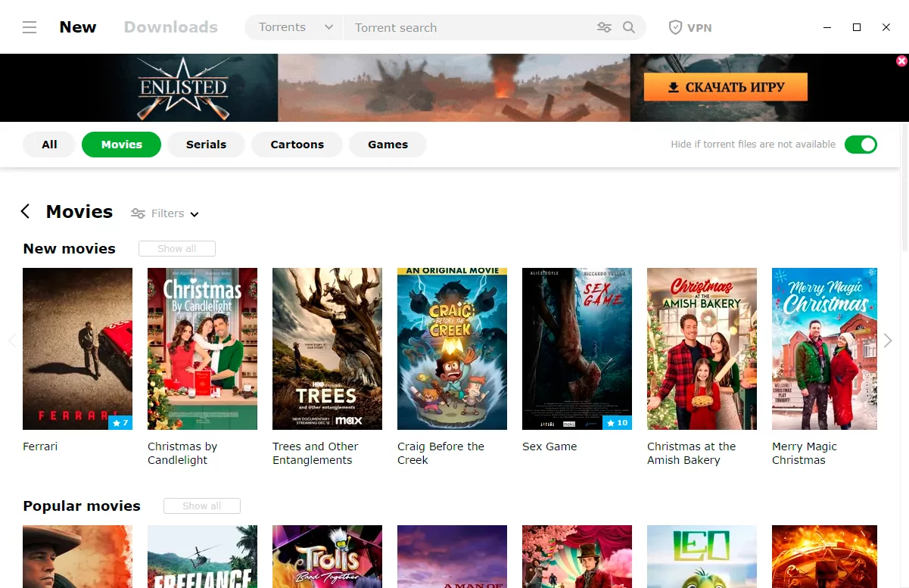
Task: Click the orange download game button in ad
Action: pos(725,87)
